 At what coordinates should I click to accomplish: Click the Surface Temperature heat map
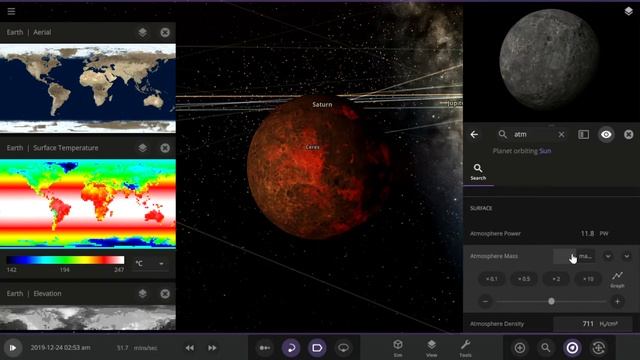(88, 204)
